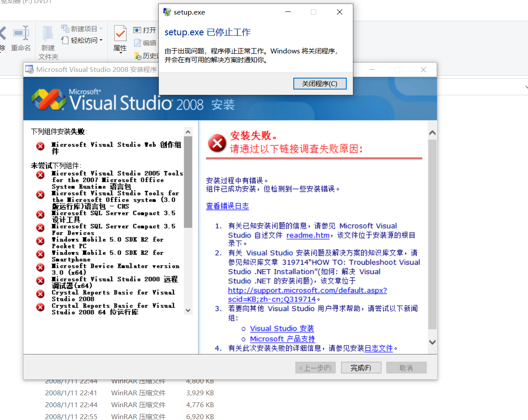Click the 重命名 icon in Explorer ribbon
Screen dimensions: 528x420
[x=21, y=34]
